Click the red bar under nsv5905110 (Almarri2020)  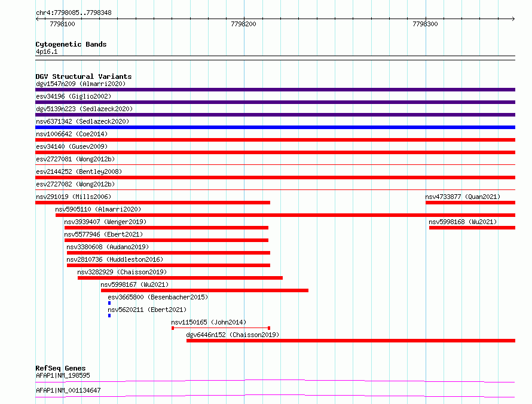coord(285,215)
